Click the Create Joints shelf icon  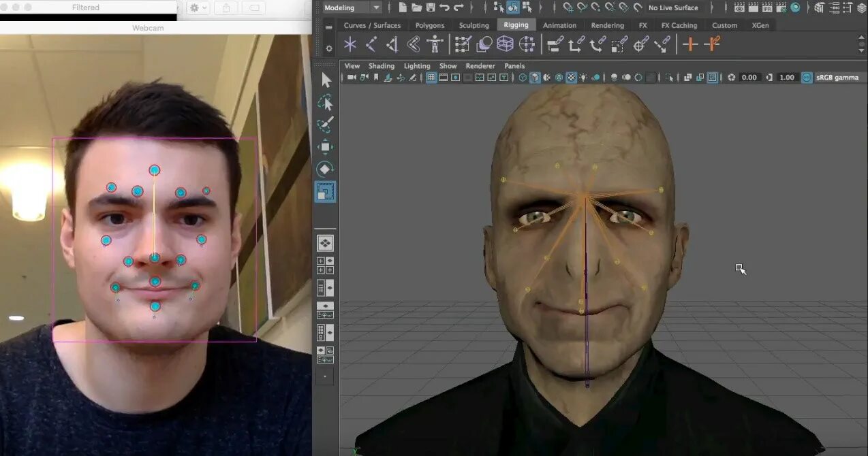click(x=371, y=45)
